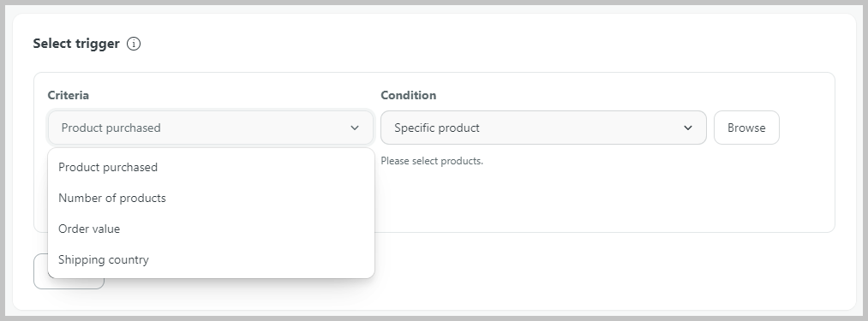This screenshot has width=868, height=321.
Task: Click the info icon beside Select trigger
Action: point(134,44)
